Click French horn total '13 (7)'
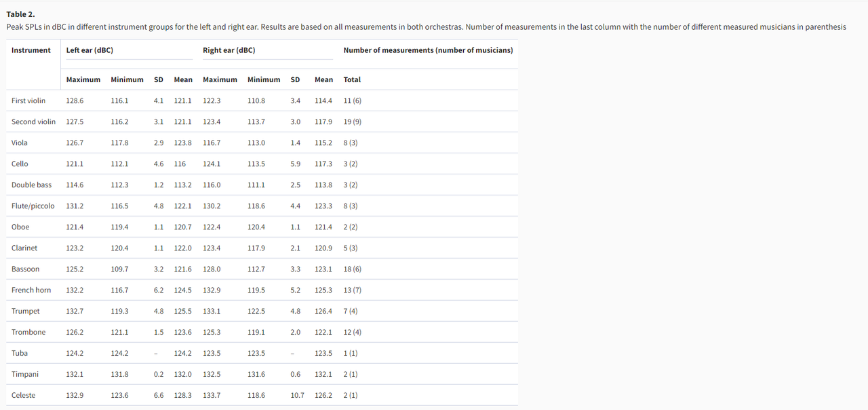Screen dimensions: 868x410 353,290
